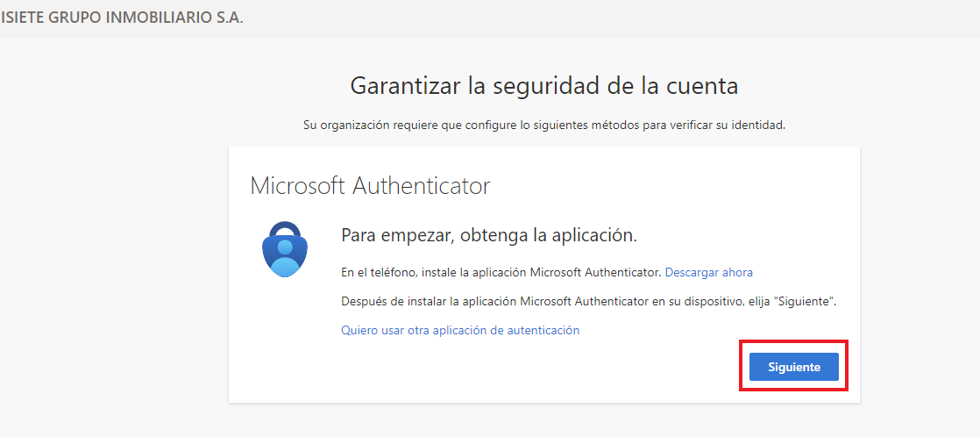Click the word identidad in the subtitle
Viewport: 980px width, 437px height.
(x=758, y=125)
